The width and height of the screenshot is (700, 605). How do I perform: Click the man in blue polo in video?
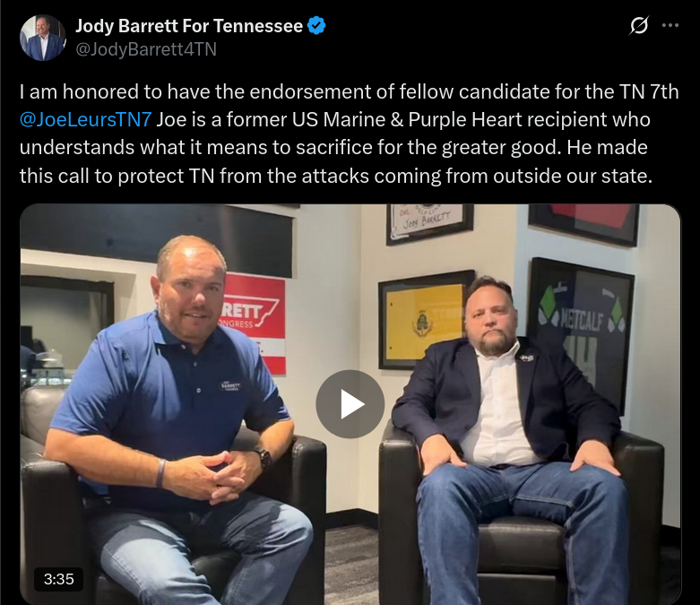pyautogui.click(x=174, y=419)
